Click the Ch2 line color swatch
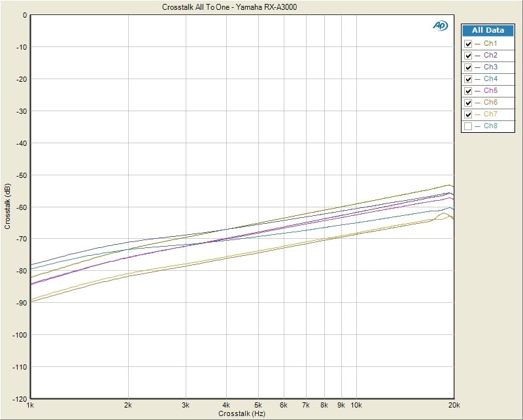Viewport: 523px width, 420px height. (478, 56)
